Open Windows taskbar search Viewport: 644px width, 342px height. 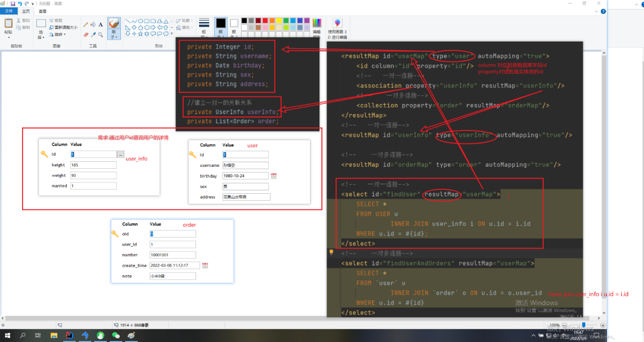pyautogui.click(x=23, y=335)
